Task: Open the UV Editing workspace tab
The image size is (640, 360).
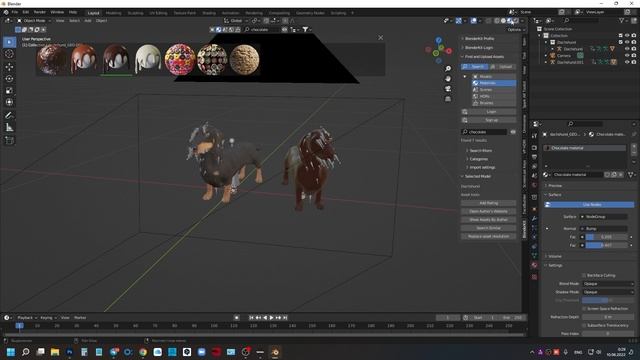Action: click(158, 13)
